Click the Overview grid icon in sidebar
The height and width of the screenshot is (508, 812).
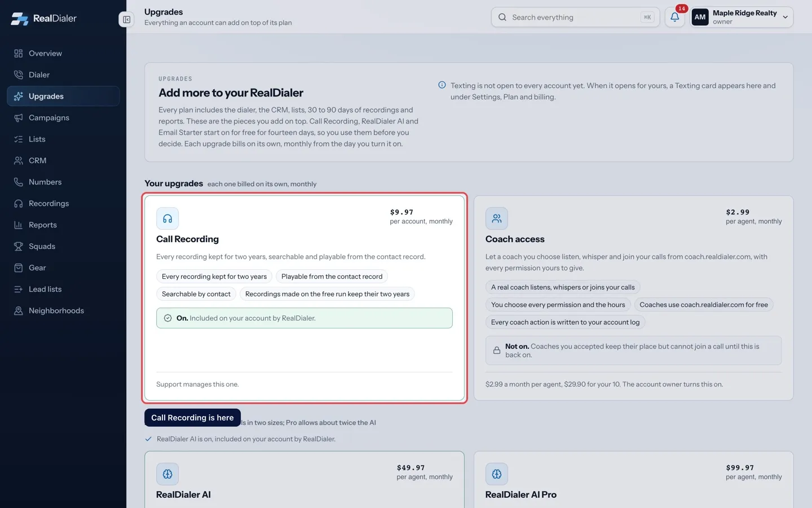(19, 54)
